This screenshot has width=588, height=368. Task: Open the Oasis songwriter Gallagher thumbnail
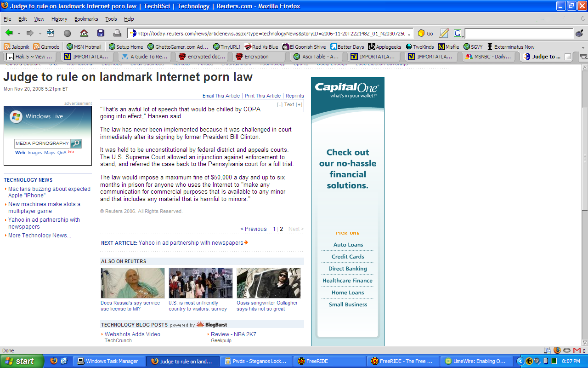click(269, 283)
